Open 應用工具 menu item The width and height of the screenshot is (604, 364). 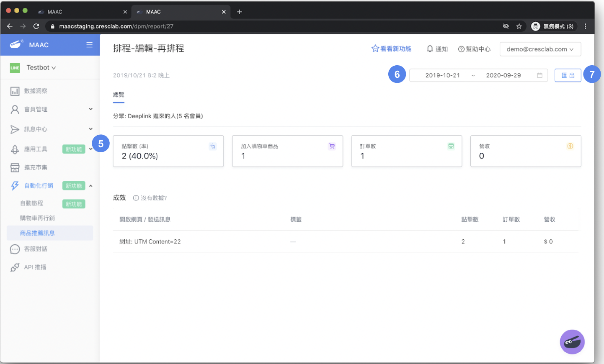36,149
